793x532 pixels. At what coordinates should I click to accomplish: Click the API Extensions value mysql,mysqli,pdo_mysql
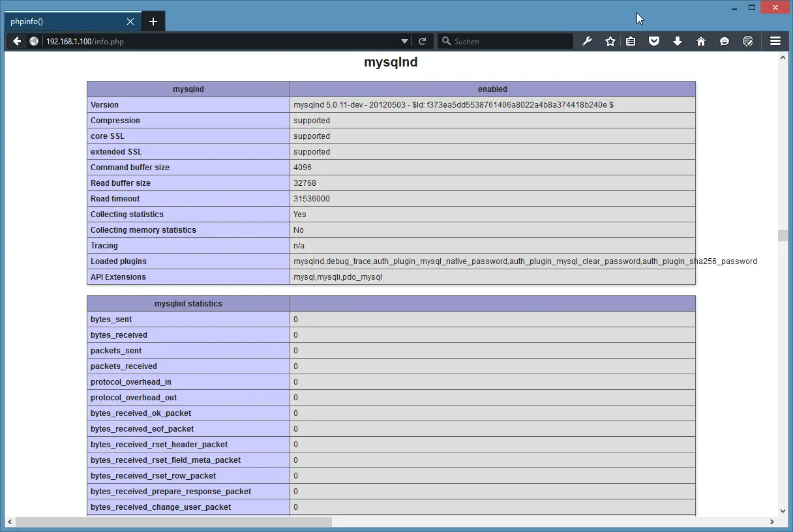click(338, 277)
